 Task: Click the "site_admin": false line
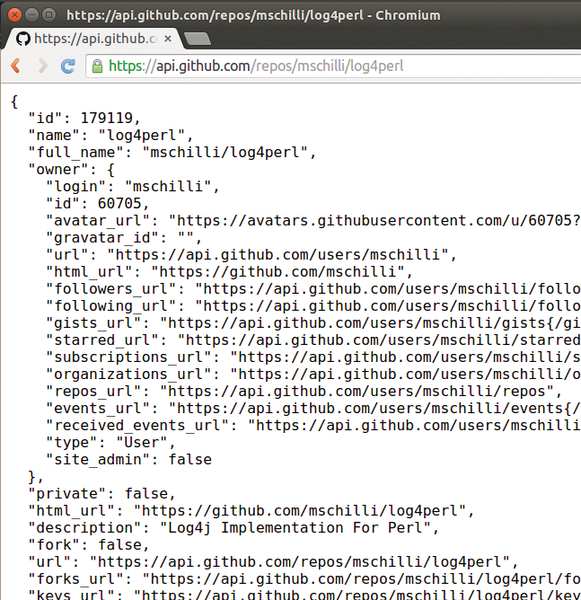(129, 460)
